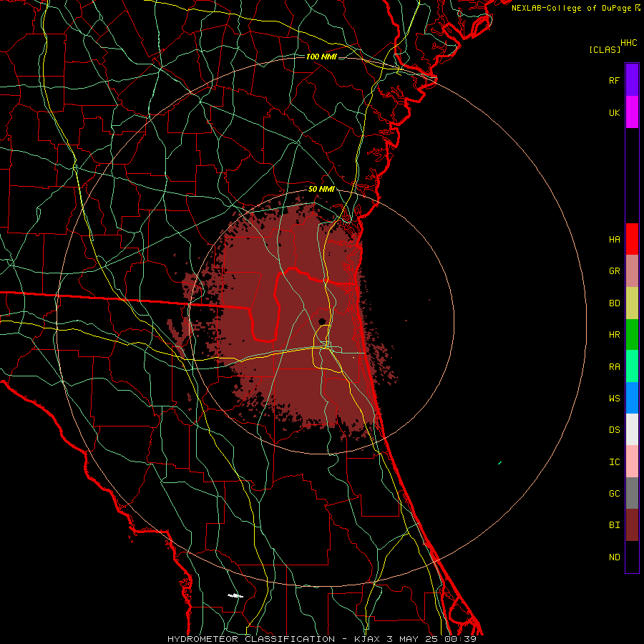Click the HR legend label
This screenshot has height=644, width=644.
click(614, 335)
